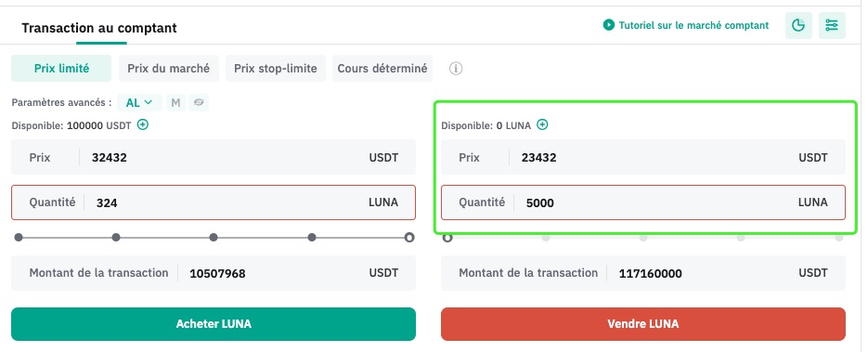Select the Prix limité order type
The height and width of the screenshot is (352, 868).
click(61, 69)
